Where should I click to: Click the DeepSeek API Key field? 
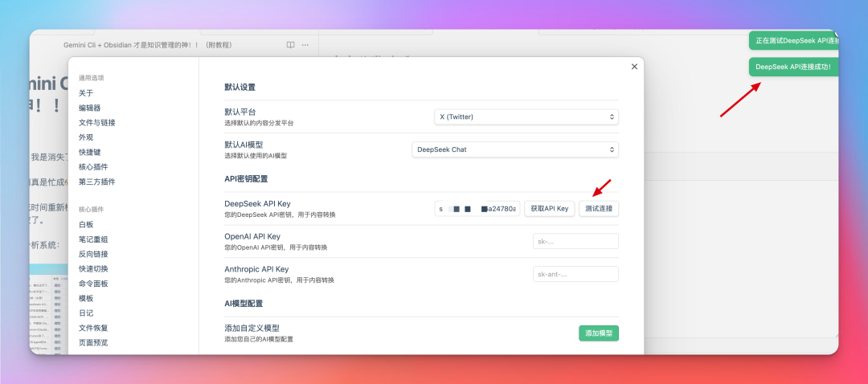coord(477,209)
